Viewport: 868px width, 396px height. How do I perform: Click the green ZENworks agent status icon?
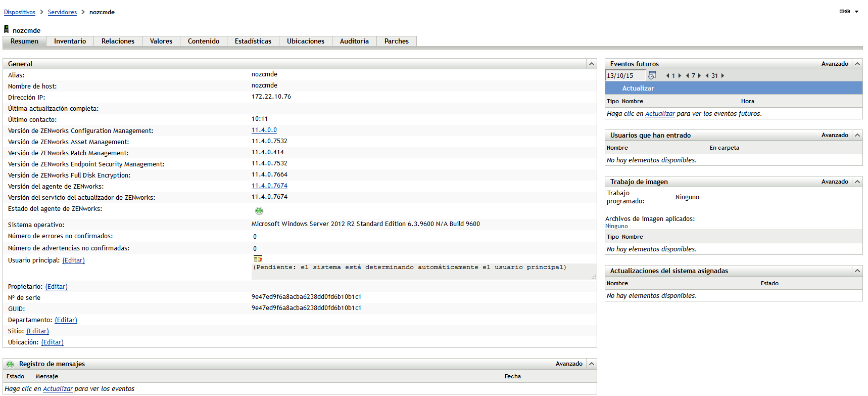[259, 211]
